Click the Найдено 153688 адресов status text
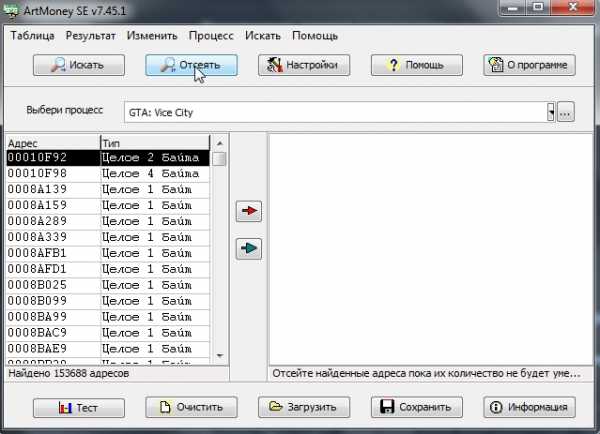600x434 pixels. click(x=68, y=374)
